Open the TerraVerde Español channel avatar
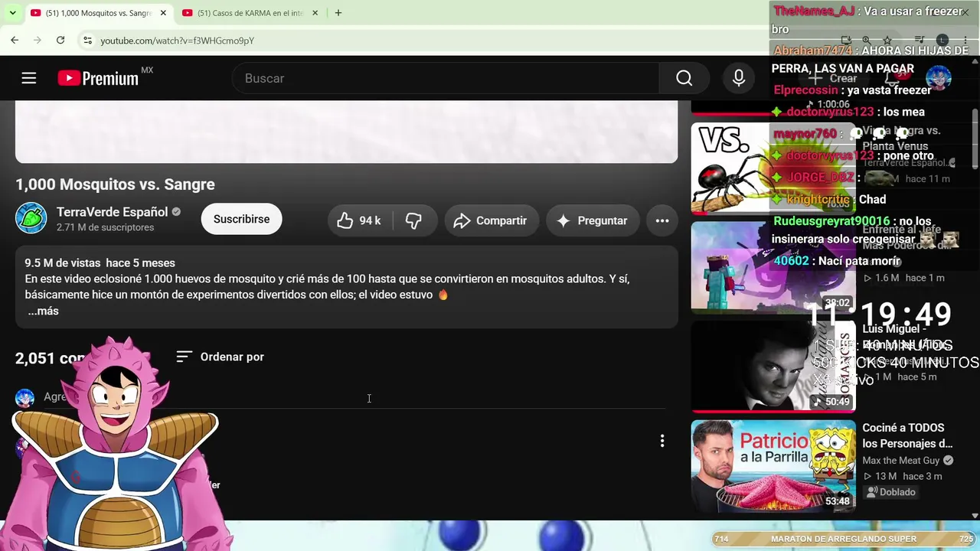 click(x=31, y=219)
